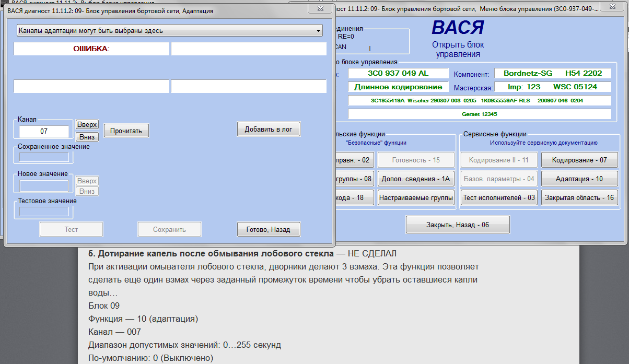
Task: Click the Длинное кодирование field
Action: click(398, 87)
